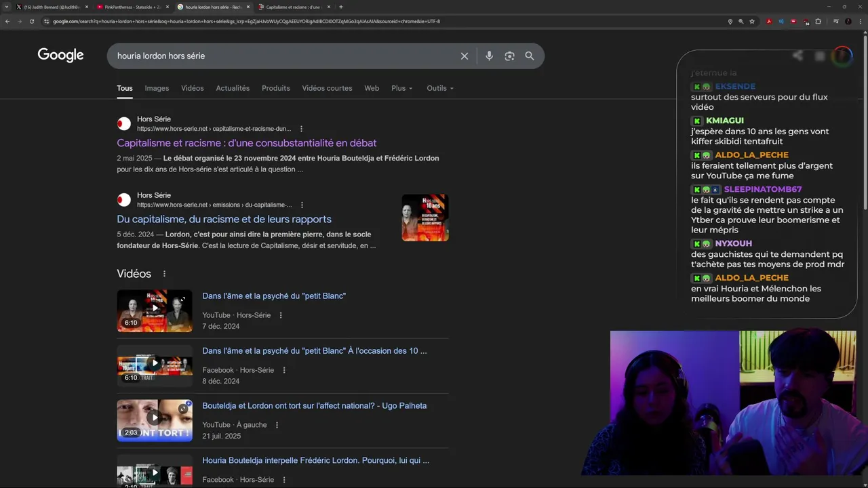Submit search with magnifier icon
The image size is (868, 488).
530,56
